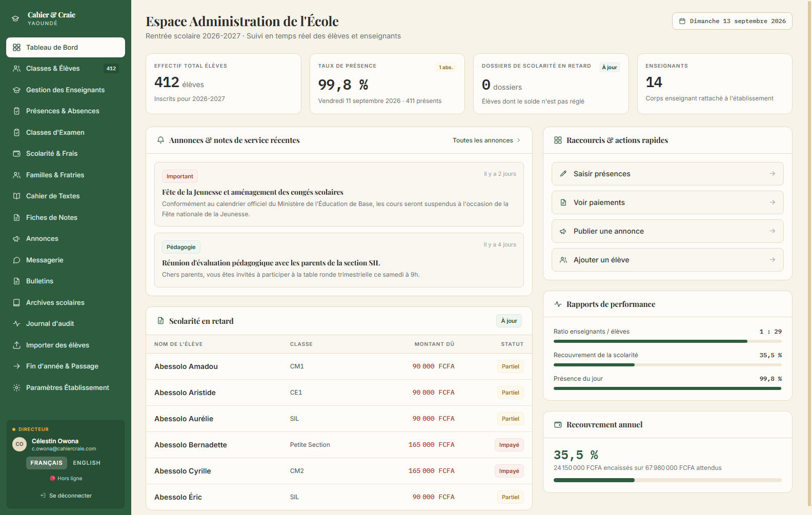
Task: Click the bell icon beside Annonces heading
Action: 160,140
